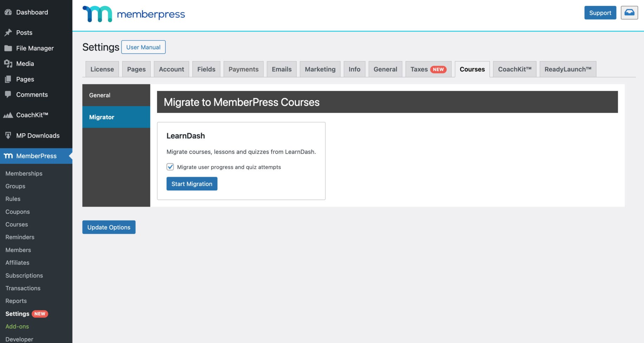Screen dimensions: 644x343
Task: Uncheck migrate user progress and quiz attempts
Action: (x=170, y=167)
